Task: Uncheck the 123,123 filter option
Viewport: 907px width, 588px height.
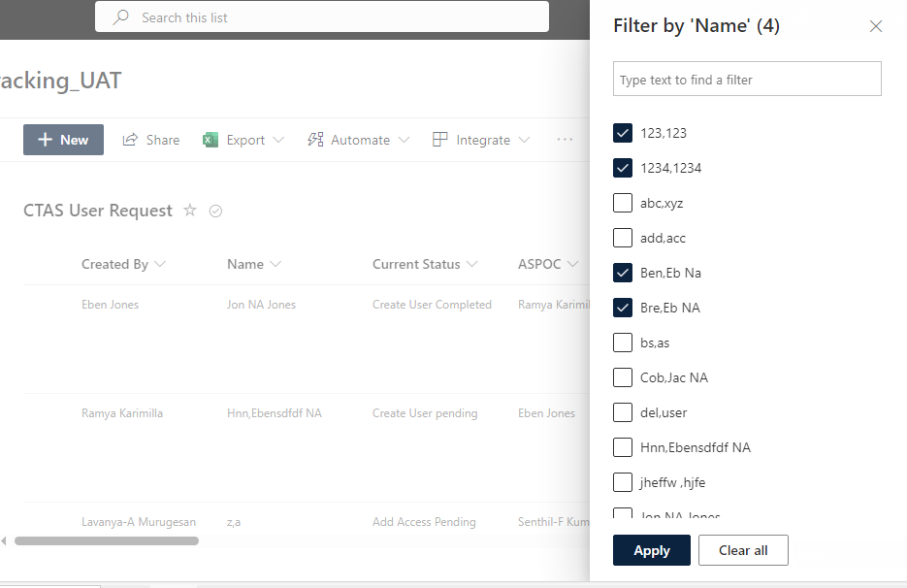Action: point(622,133)
